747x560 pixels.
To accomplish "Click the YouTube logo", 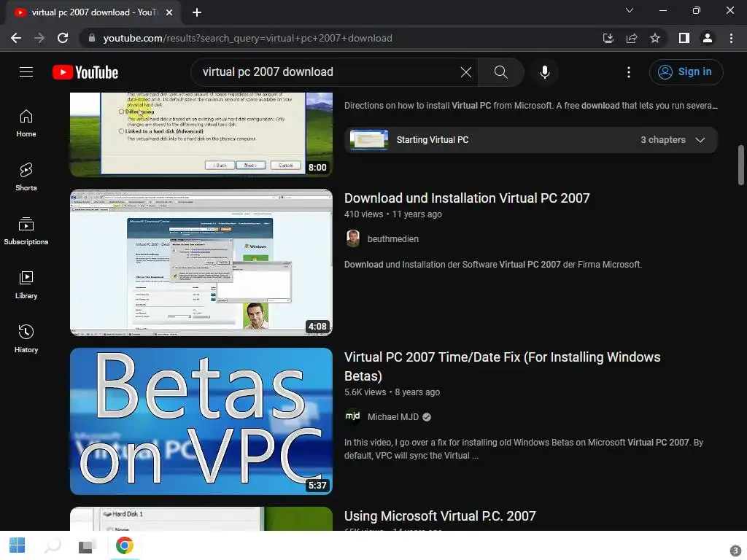I will (x=85, y=72).
